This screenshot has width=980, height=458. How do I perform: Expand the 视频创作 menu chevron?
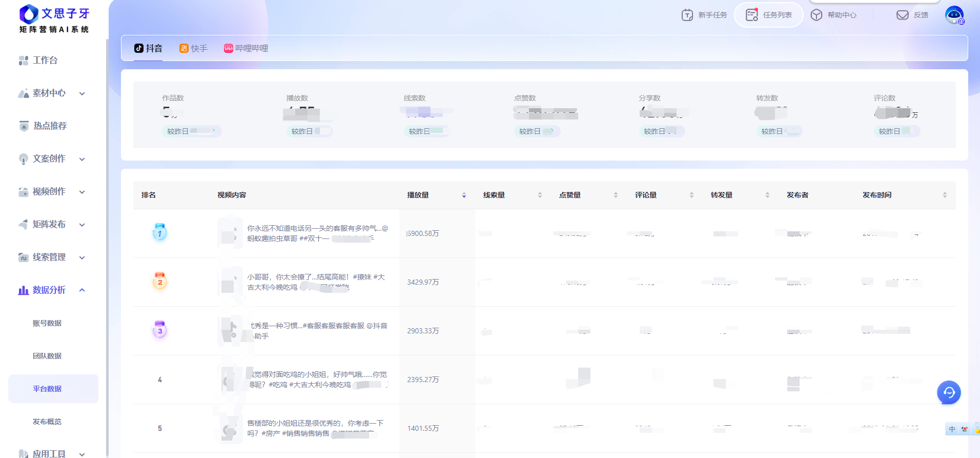point(82,192)
